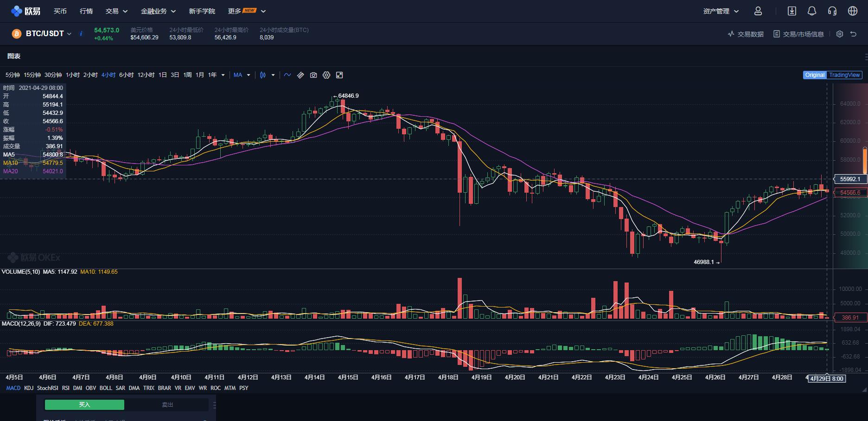The width and height of the screenshot is (868, 421).
Task: Switch chart mode to Original
Action: click(x=815, y=75)
